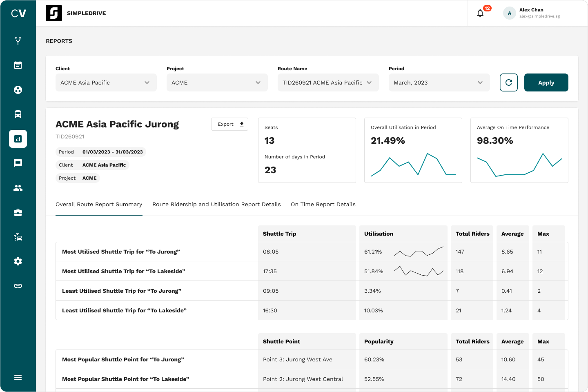This screenshot has width=588, height=392.
Task: Open the chat messages sidebar icon
Action: (x=18, y=163)
